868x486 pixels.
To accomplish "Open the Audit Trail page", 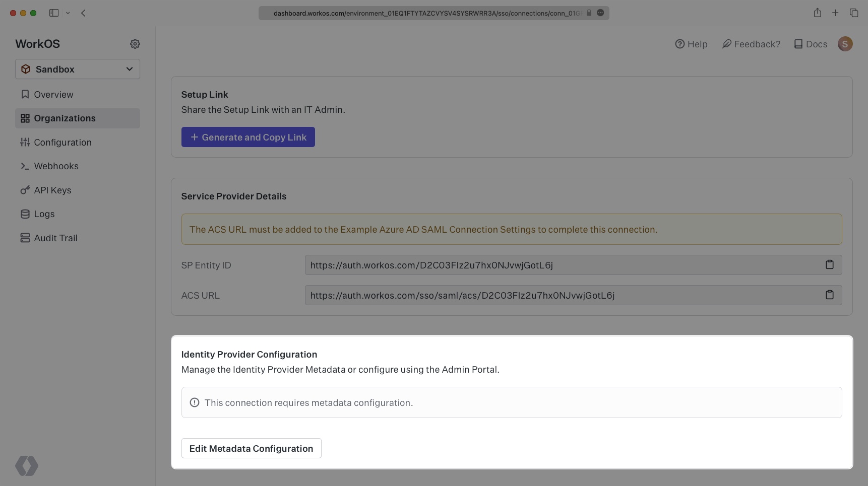I will 55,238.
